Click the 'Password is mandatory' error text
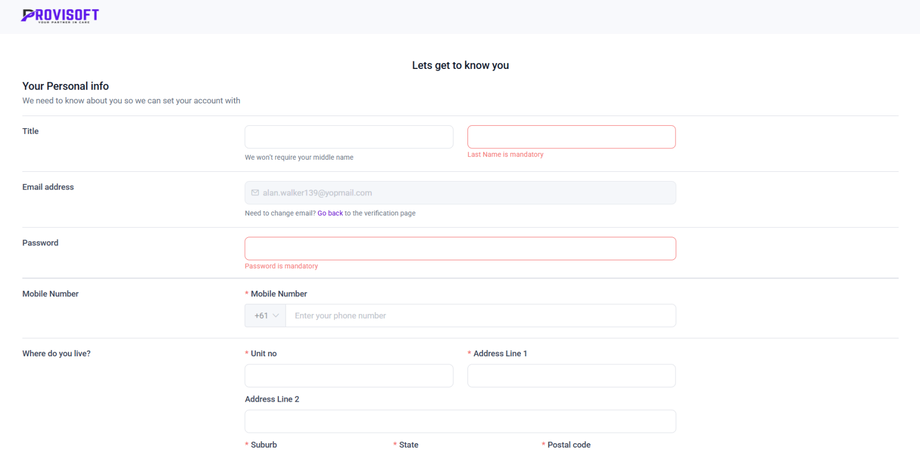 coord(281,266)
